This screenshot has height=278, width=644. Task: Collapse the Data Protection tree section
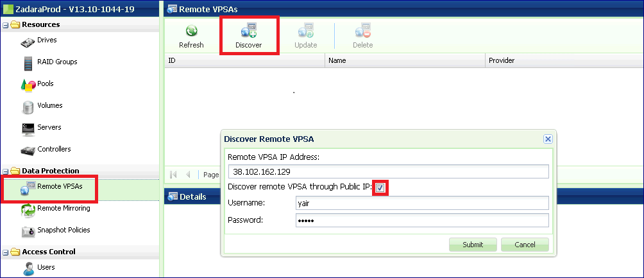(x=5, y=171)
